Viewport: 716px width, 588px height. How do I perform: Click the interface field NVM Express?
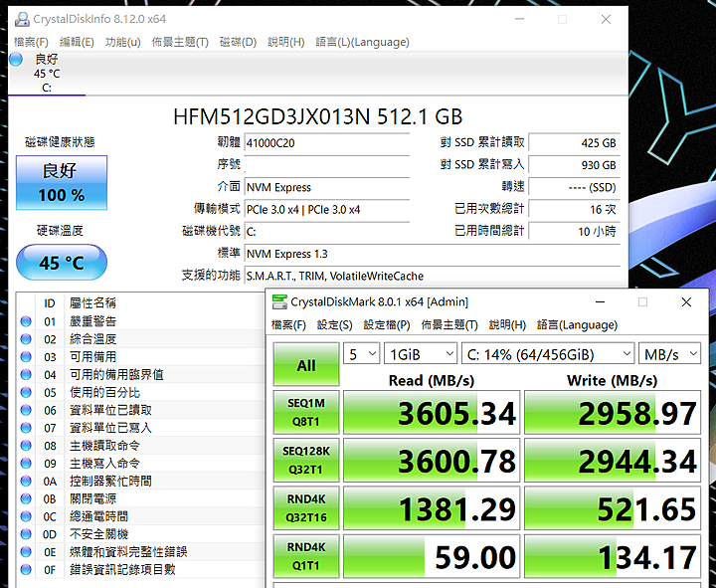click(327, 187)
